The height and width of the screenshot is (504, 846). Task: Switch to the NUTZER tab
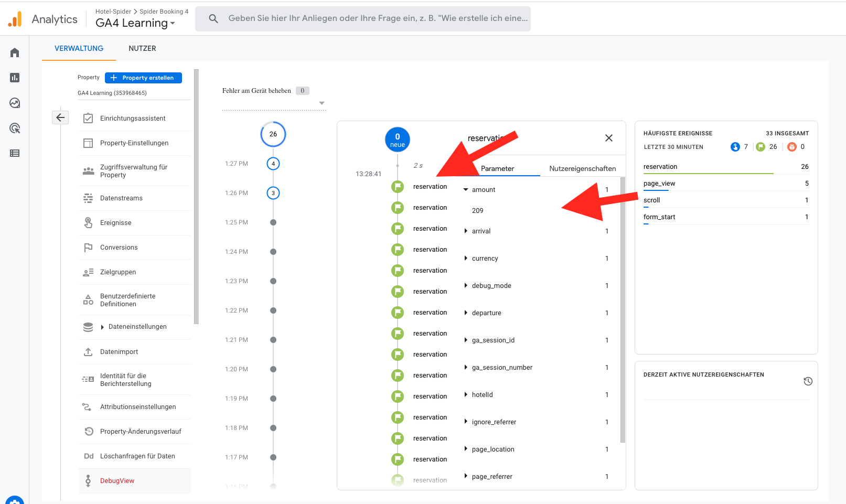pyautogui.click(x=142, y=48)
